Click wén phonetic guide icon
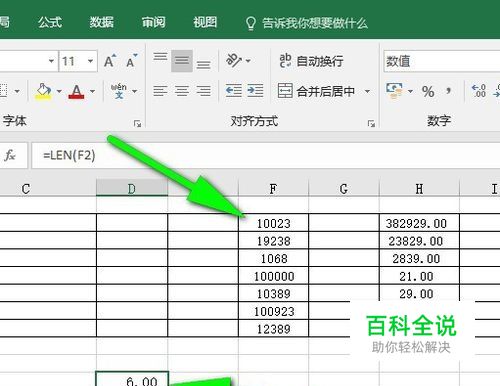The height and width of the screenshot is (386, 500). tap(119, 91)
